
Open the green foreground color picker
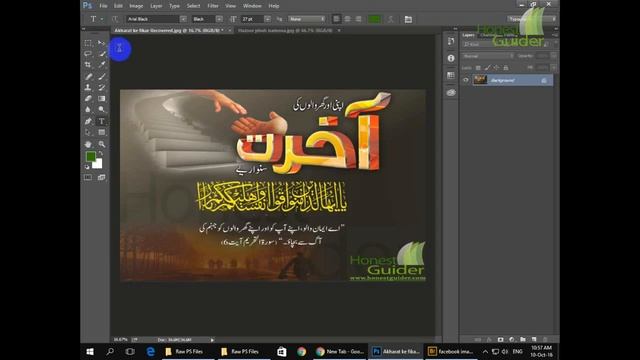[x=91, y=156]
